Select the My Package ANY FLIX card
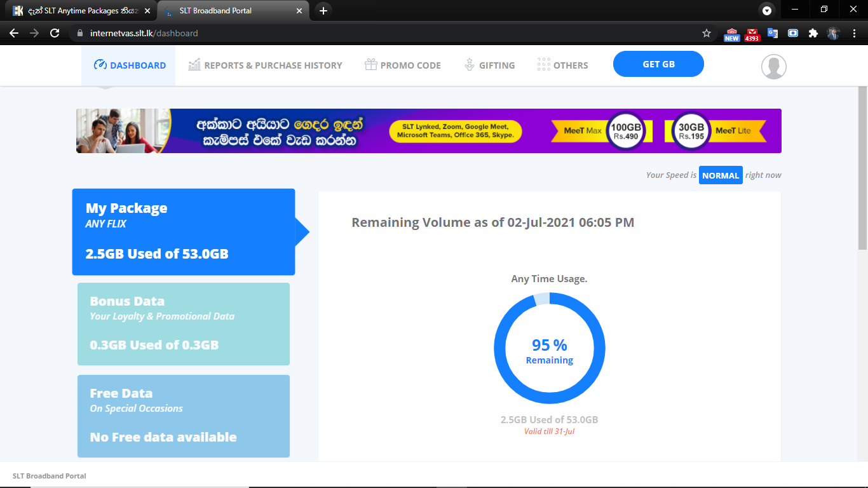Screen dimensions: 868x488 [184, 232]
